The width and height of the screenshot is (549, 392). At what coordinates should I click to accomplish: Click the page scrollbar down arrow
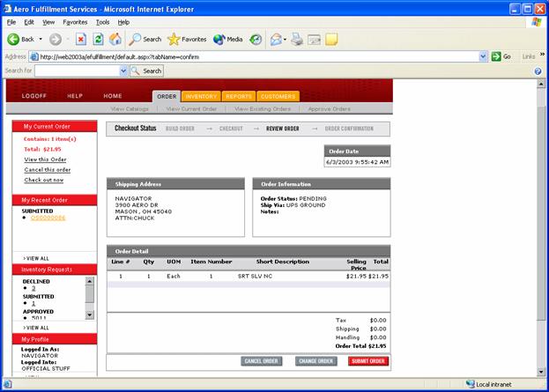(541, 372)
